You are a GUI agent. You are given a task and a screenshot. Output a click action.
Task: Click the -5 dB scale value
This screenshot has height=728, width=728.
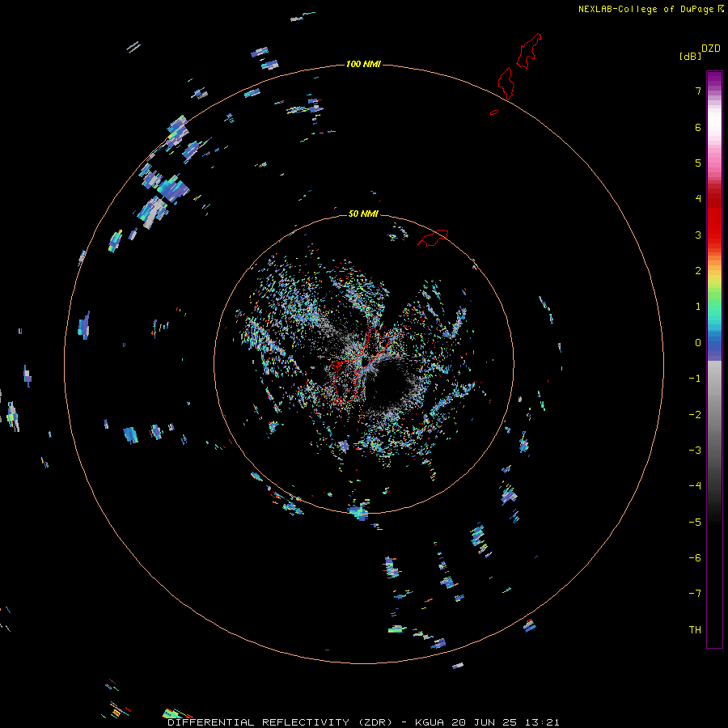pos(695,523)
